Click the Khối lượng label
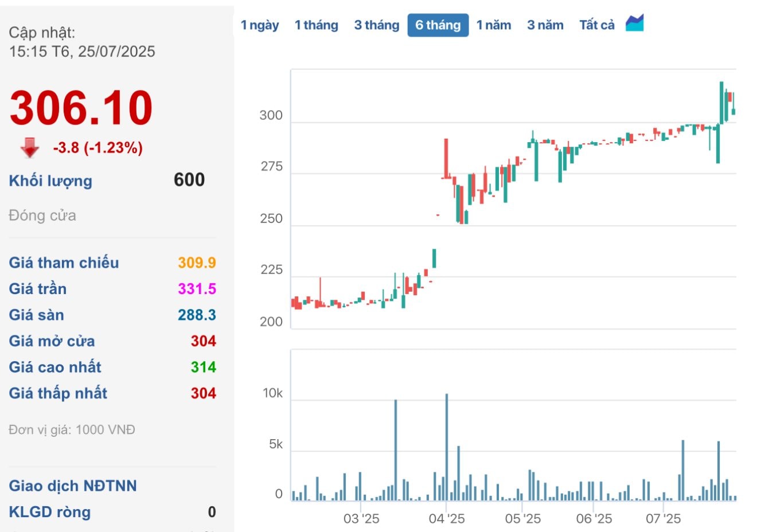 tap(50, 181)
